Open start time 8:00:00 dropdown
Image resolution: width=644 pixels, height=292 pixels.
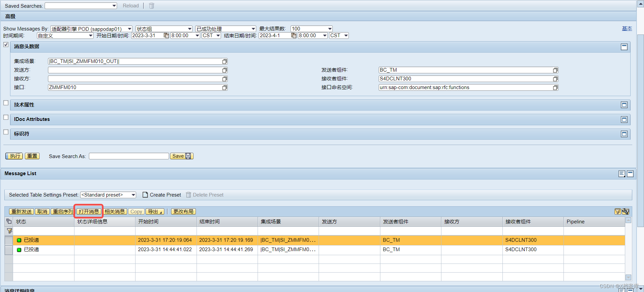tap(197, 35)
